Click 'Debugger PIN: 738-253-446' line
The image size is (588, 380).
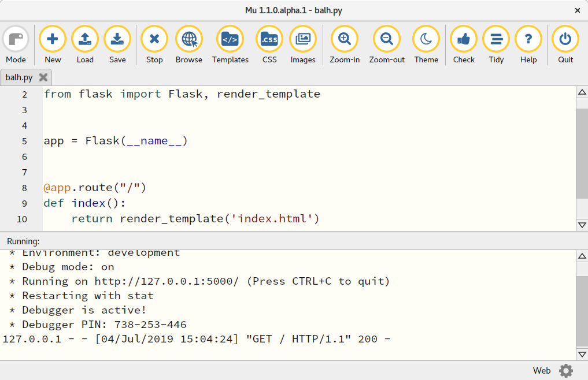point(98,325)
